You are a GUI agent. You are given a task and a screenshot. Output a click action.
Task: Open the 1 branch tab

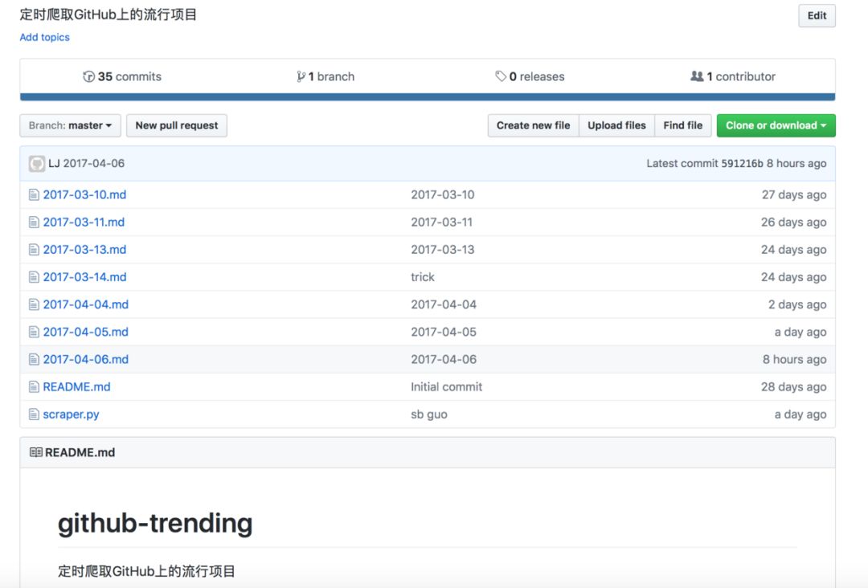[325, 76]
